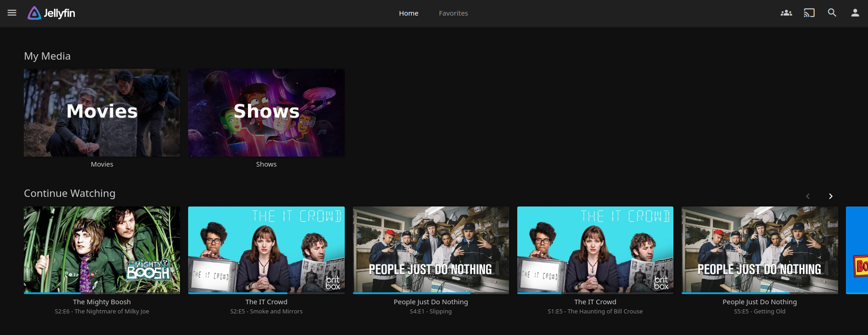Screen dimensions: 868x335
Task: Open The IT Crowd series title for S2:E5
Action: (266, 302)
